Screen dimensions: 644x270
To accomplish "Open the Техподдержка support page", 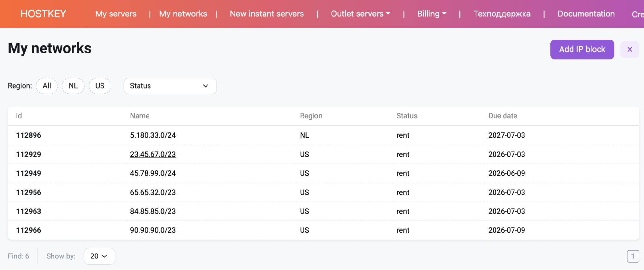I will pos(502,14).
